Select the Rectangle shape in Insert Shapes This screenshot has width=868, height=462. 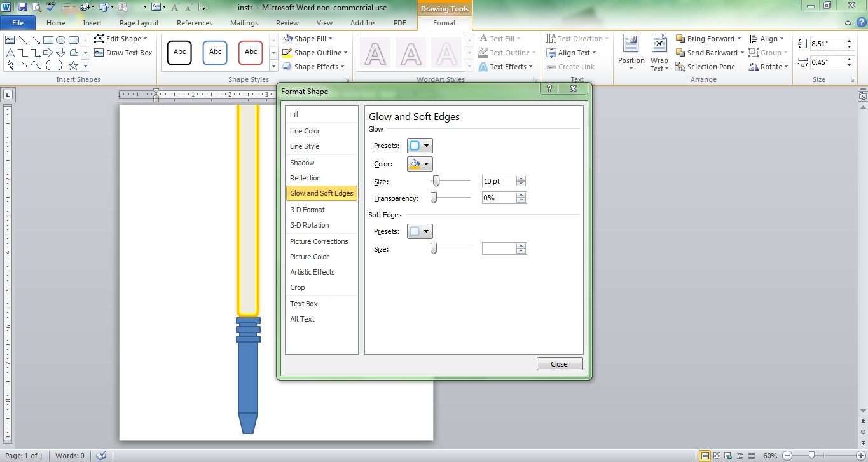(x=48, y=39)
